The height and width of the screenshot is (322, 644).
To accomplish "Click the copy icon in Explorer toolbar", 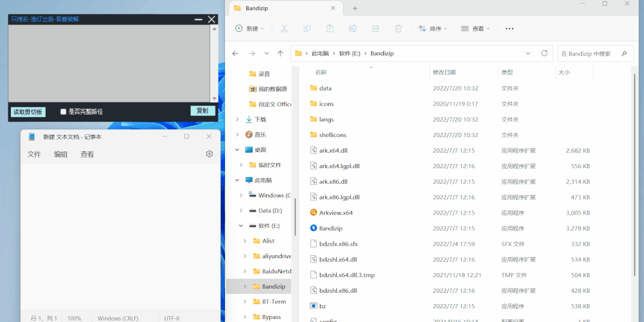I will tap(307, 28).
